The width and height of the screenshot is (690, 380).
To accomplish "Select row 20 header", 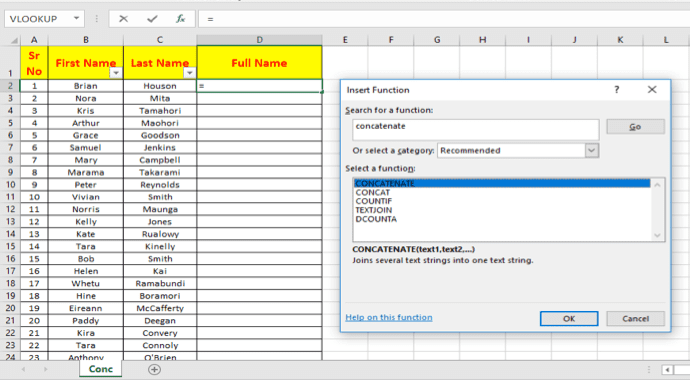I will (10, 308).
